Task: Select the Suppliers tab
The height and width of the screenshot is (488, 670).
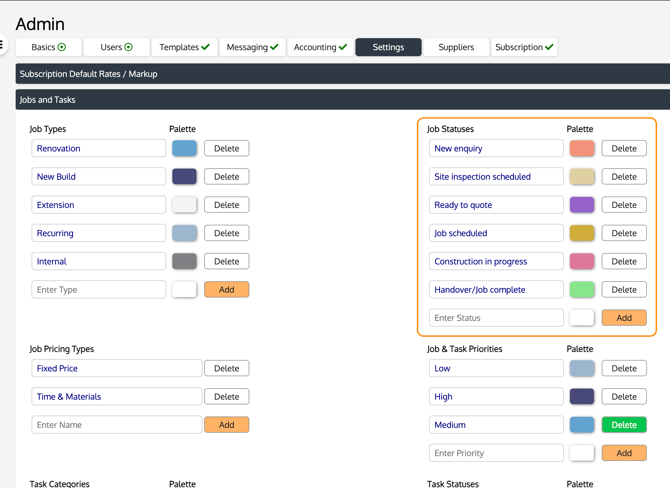Action: (x=456, y=47)
